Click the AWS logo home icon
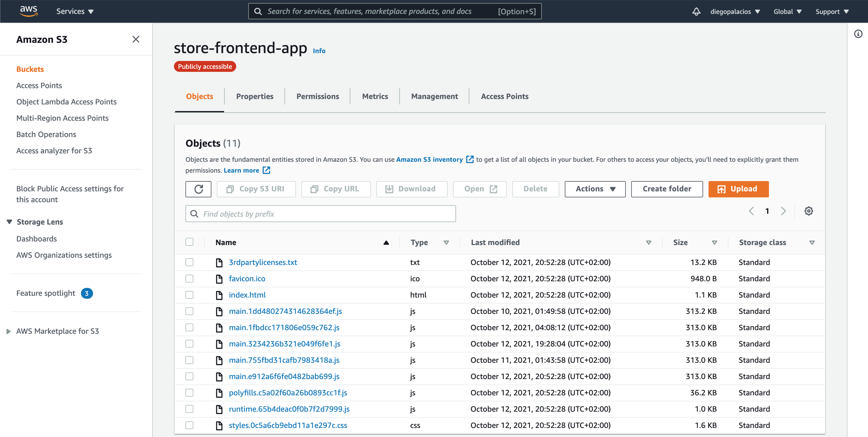The image size is (868, 437). [x=29, y=11]
